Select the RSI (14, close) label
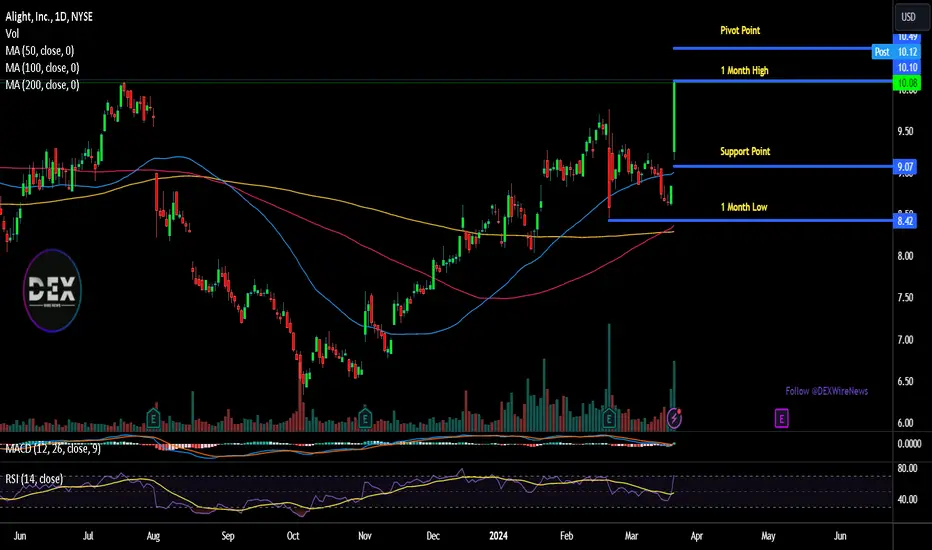 (34, 479)
